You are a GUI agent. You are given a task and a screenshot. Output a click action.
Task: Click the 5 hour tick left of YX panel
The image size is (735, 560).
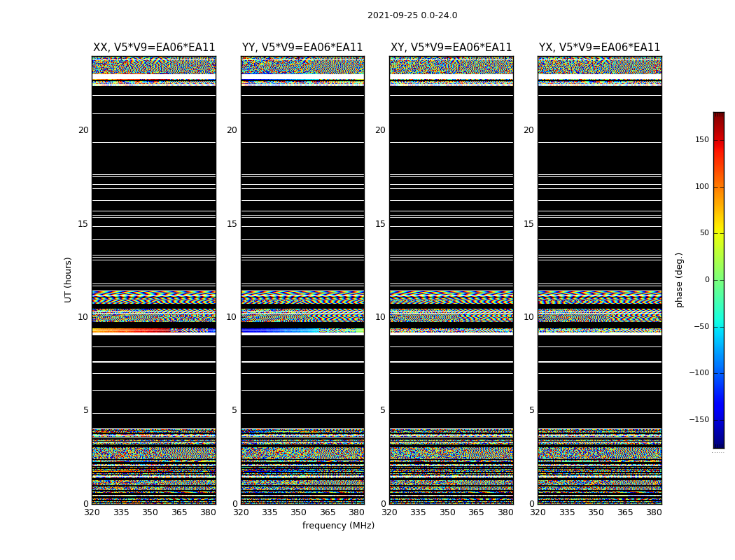[x=531, y=410]
